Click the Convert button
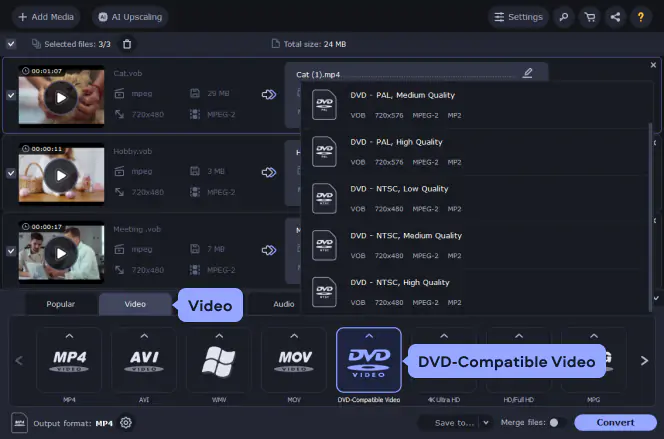664x439 pixels. (x=615, y=422)
